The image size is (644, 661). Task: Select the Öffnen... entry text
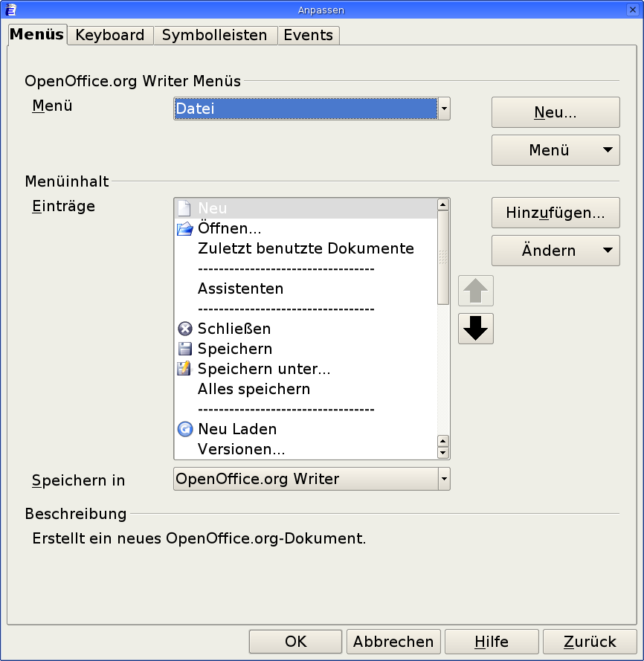tap(230, 228)
